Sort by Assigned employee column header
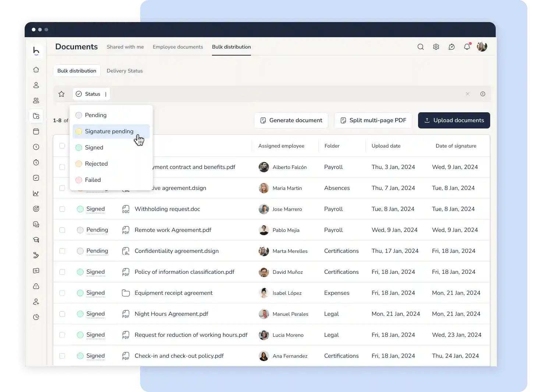Screen dimensions: 552x392 point(281,146)
